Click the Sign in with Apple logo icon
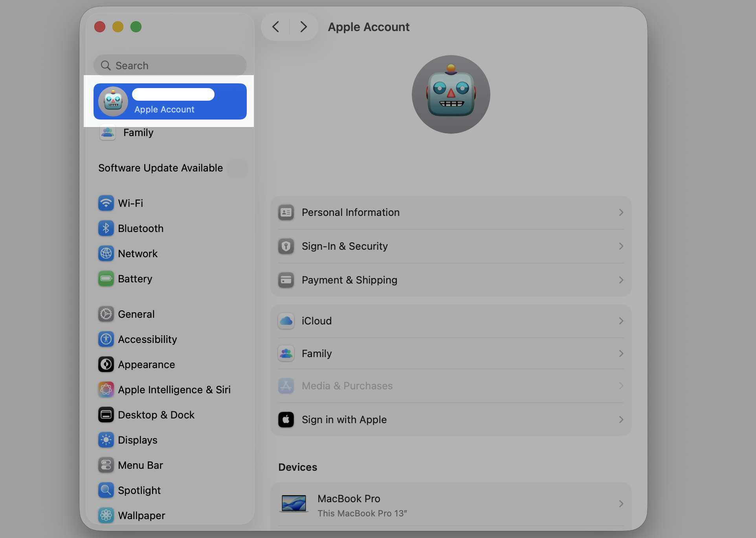The width and height of the screenshot is (756, 538). (x=286, y=420)
